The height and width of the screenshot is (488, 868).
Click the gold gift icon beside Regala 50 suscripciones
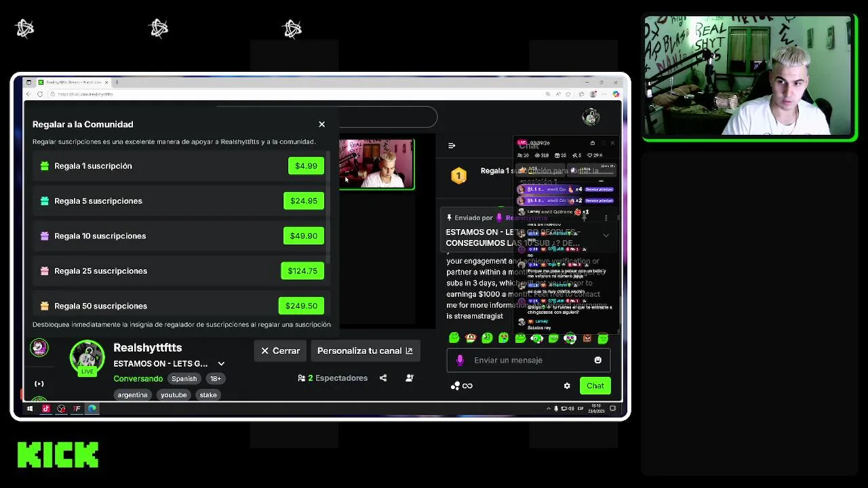point(44,306)
